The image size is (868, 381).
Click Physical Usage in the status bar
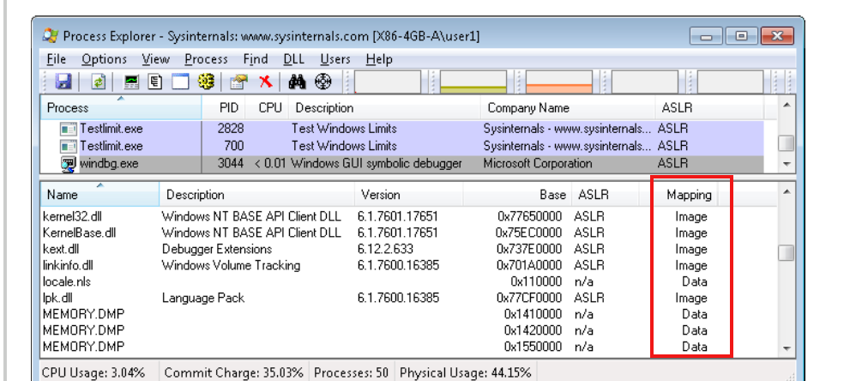coord(465,372)
